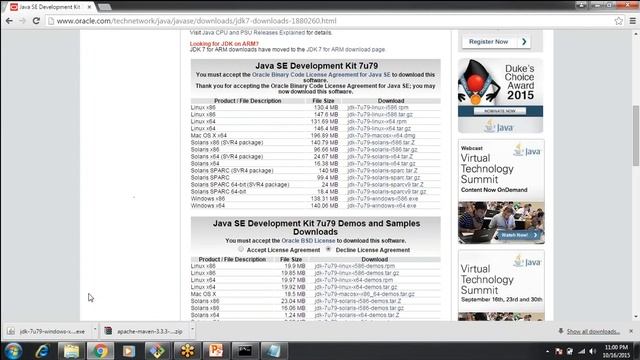Open command prompt taskbar icon
Image resolution: width=640 pixels, height=360 pixels.
click(245, 351)
